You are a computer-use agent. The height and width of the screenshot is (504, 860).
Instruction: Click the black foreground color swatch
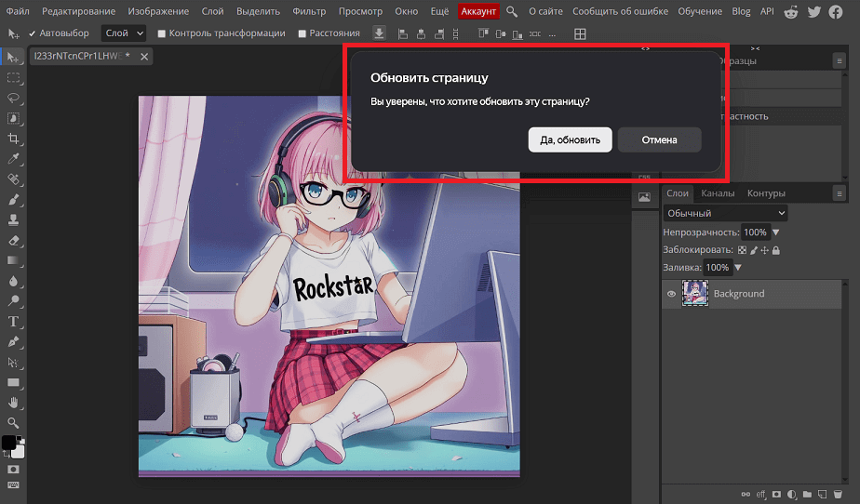click(x=8, y=442)
